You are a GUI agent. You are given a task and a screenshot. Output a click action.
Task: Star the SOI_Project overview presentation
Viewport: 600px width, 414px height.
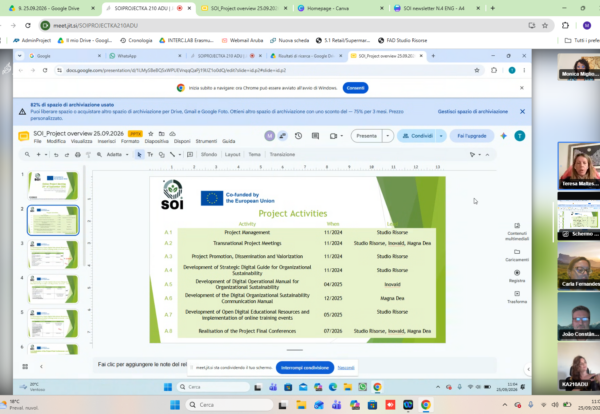coord(151,134)
